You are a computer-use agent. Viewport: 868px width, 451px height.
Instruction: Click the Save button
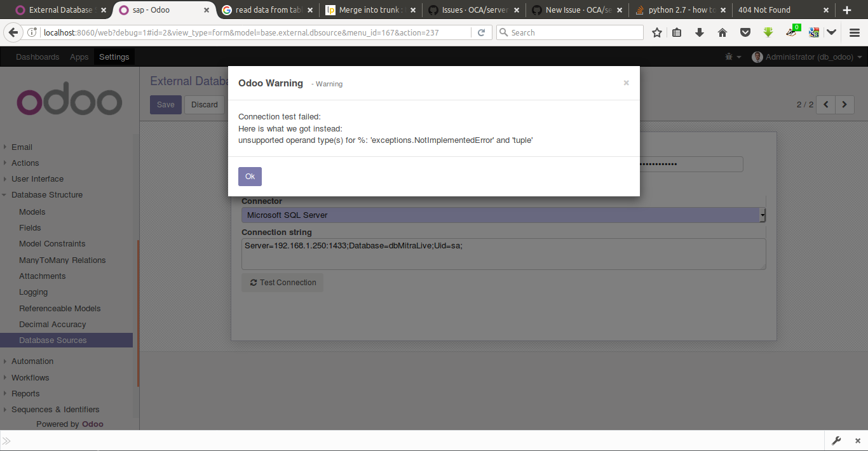166,105
